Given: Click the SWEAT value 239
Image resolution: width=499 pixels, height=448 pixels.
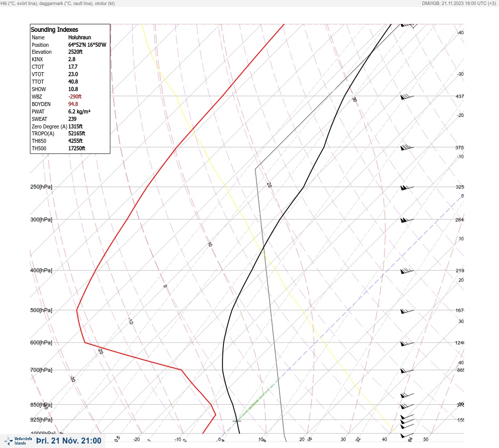Looking at the screenshot, I should coord(72,119).
